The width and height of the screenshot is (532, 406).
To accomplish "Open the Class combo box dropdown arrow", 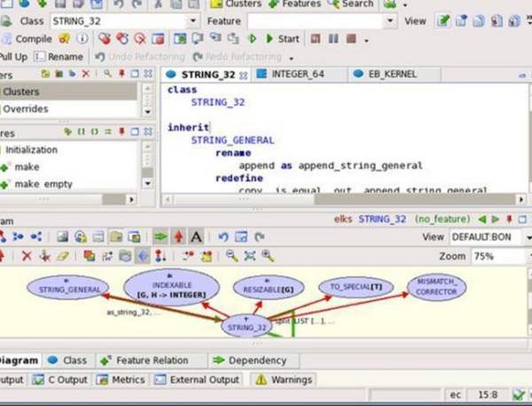I will pyautogui.click(x=192, y=21).
